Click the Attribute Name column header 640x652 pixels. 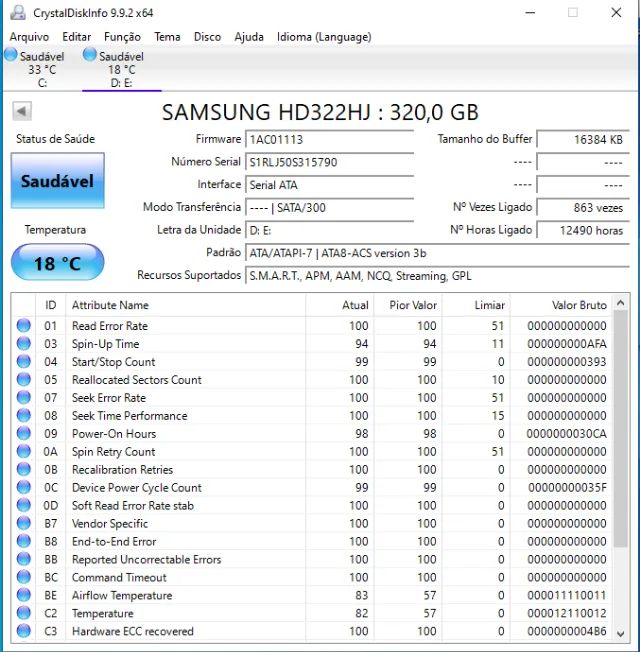tap(185, 305)
